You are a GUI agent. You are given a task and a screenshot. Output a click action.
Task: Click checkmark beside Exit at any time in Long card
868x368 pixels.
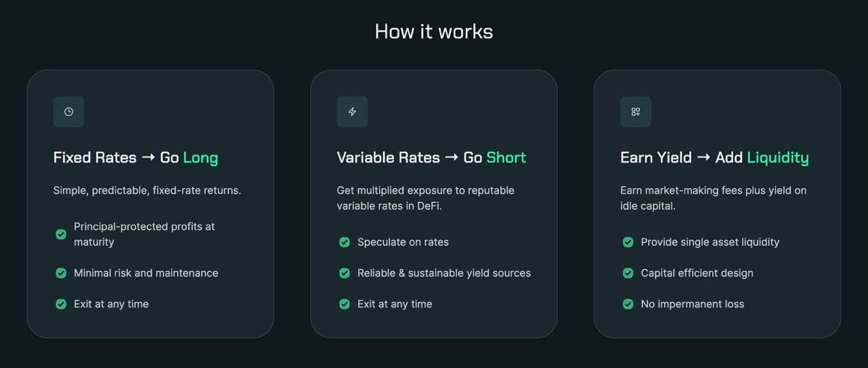(x=61, y=304)
